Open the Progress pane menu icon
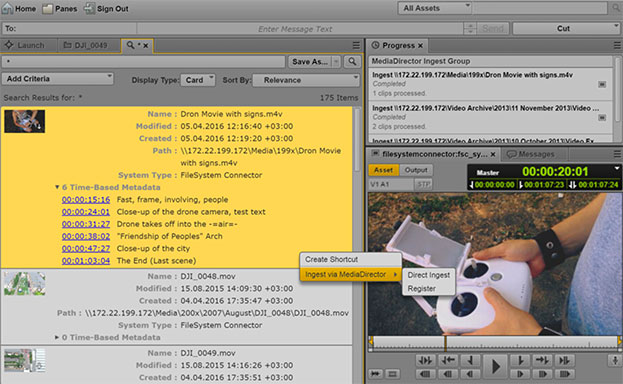 pyautogui.click(x=617, y=45)
